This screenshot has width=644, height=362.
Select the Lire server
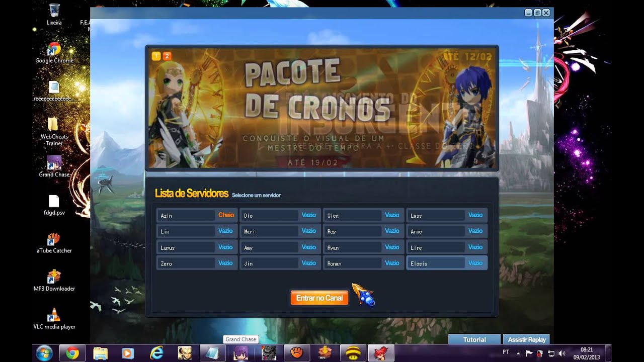tap(447, 247)
